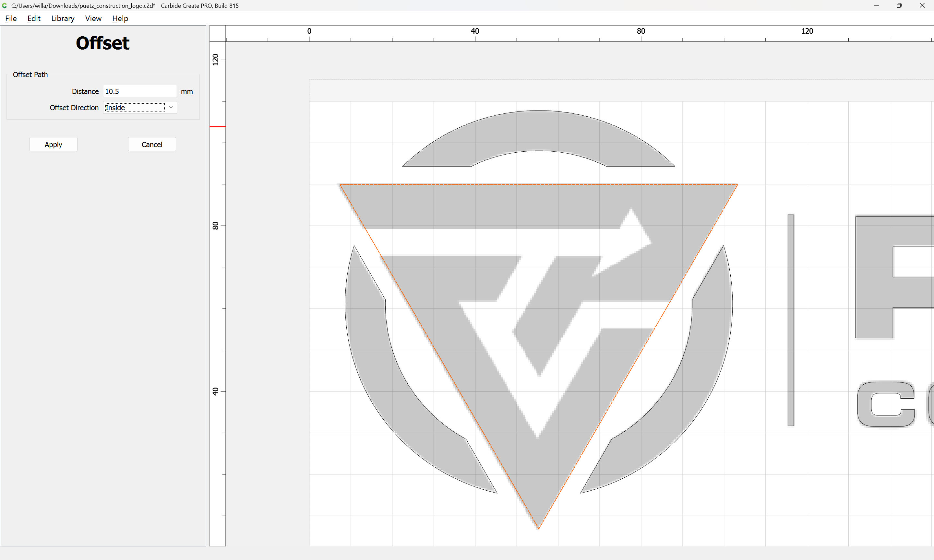Click the 'mm' unit label
The image size is (934, 560).
tap(187, 92)
